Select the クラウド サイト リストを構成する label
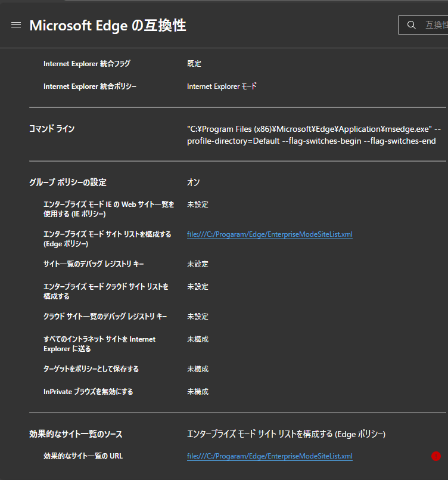The height and width of the screenshot is (480, 448). [x=106, y=292]
